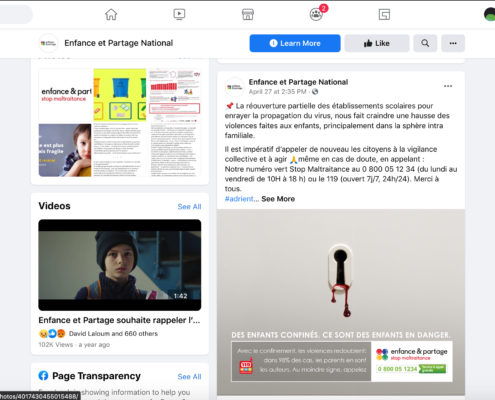Open the Watch video tab icon
The image size is (495, 400).
click(x=179, y=14)
